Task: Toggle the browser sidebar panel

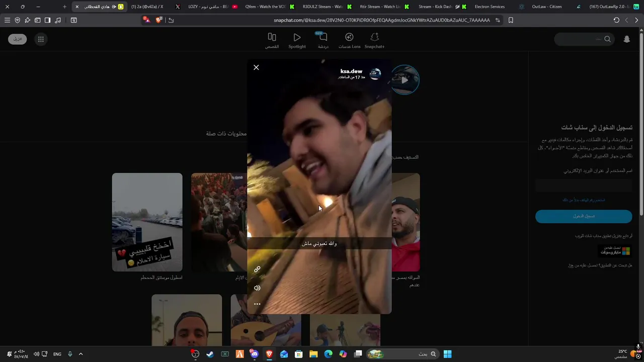Action: (x=47, y=20)
